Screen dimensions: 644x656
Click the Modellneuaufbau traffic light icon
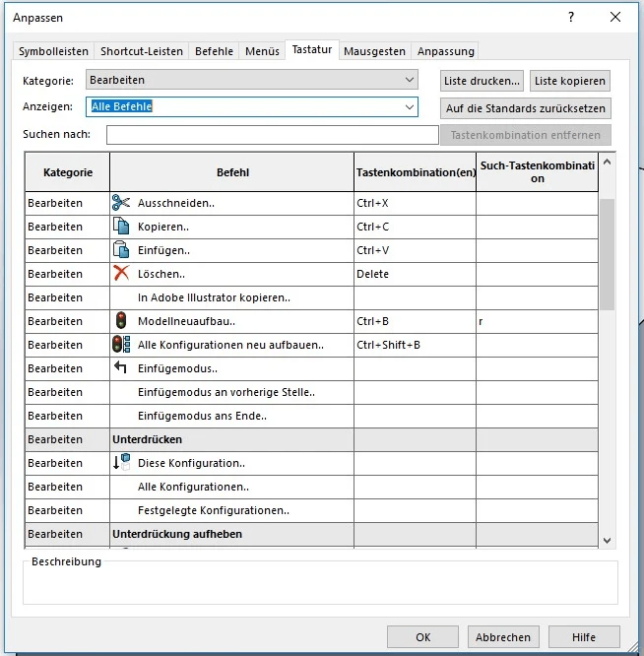click(121, 321)
